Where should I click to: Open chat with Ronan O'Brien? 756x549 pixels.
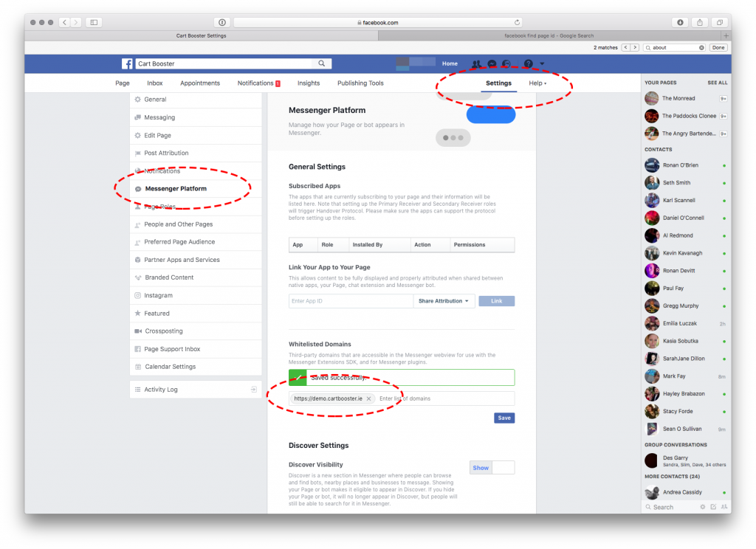point(685,165)
